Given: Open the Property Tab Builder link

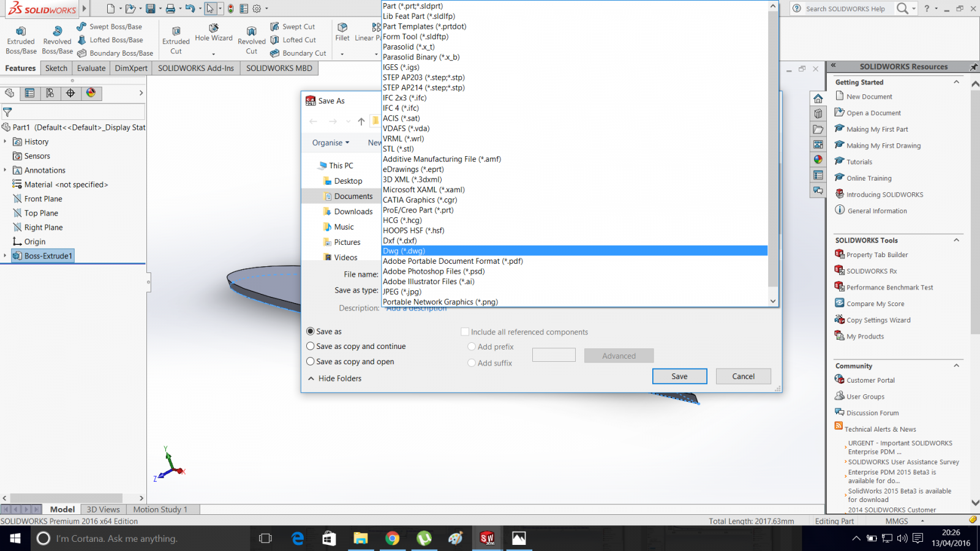Looking at the screenshot, I should click(877, 255).
